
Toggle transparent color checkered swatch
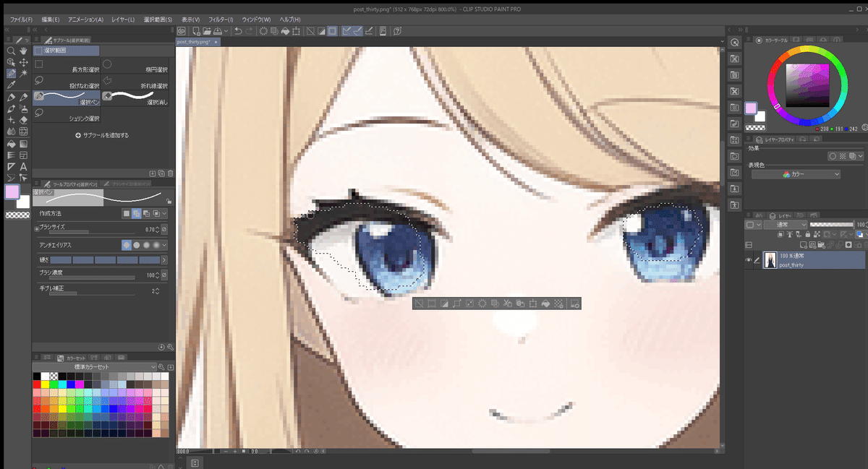pyautogui.click(x=17, y=215)
